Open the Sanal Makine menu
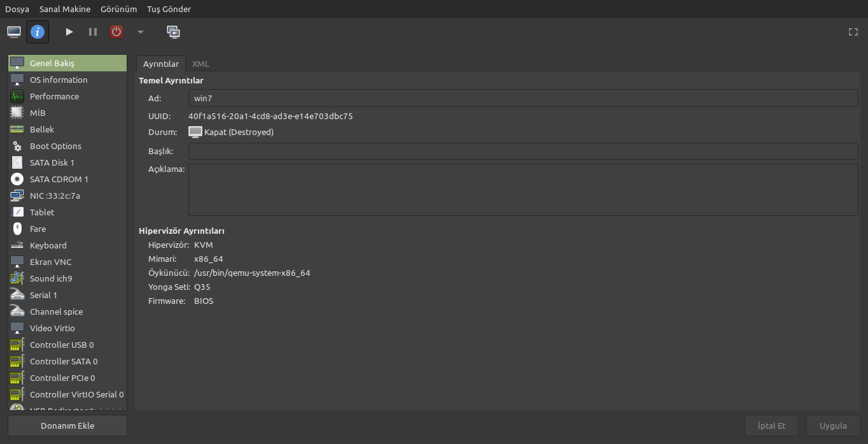Screen dimensions: 868x444 [x=65, y=9]
